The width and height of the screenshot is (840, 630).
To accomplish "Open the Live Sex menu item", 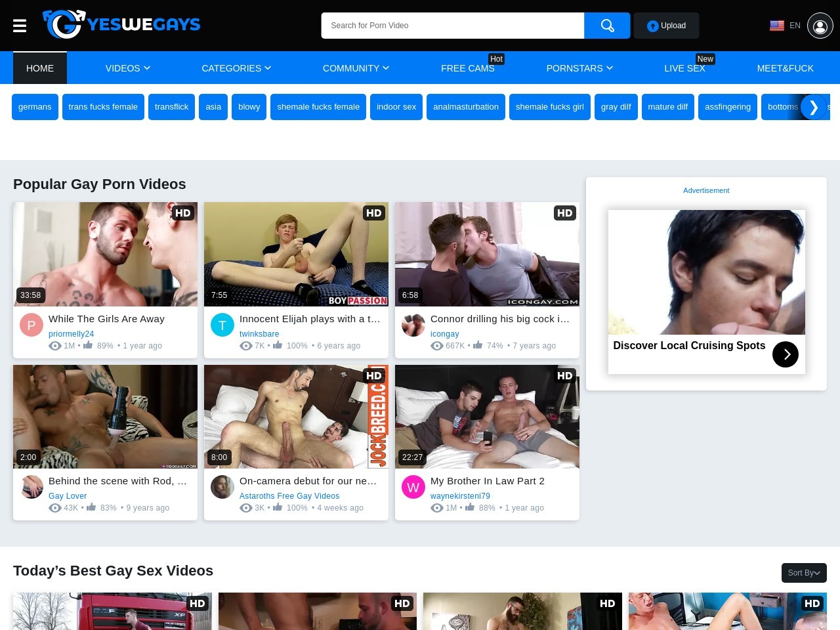I will coord(684,68).
